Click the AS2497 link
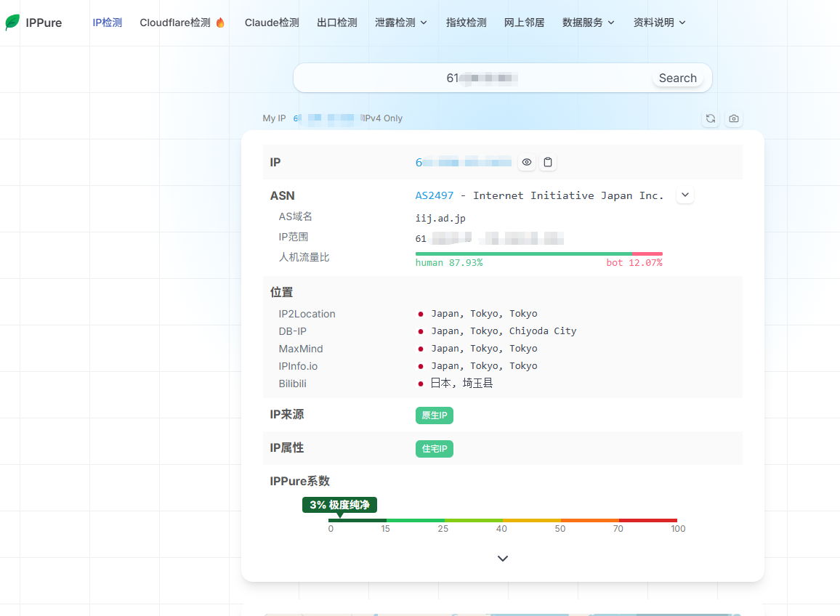 [x=435, y=195]
